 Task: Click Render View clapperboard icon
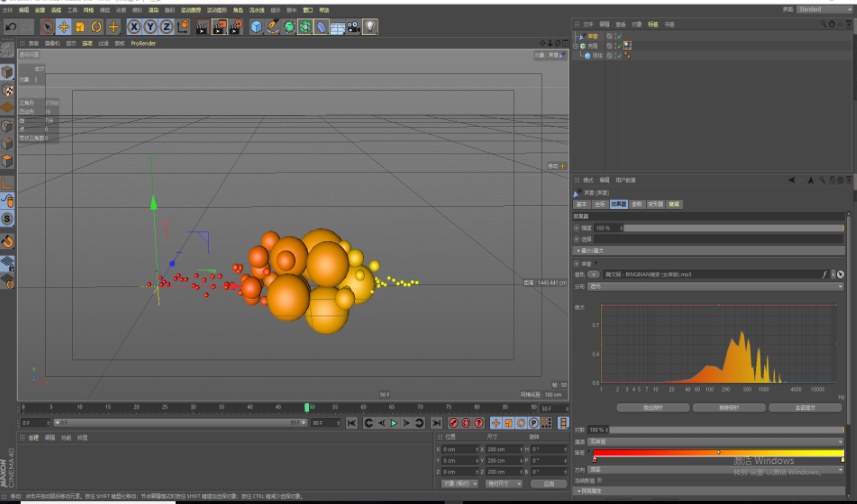[202, 26]
